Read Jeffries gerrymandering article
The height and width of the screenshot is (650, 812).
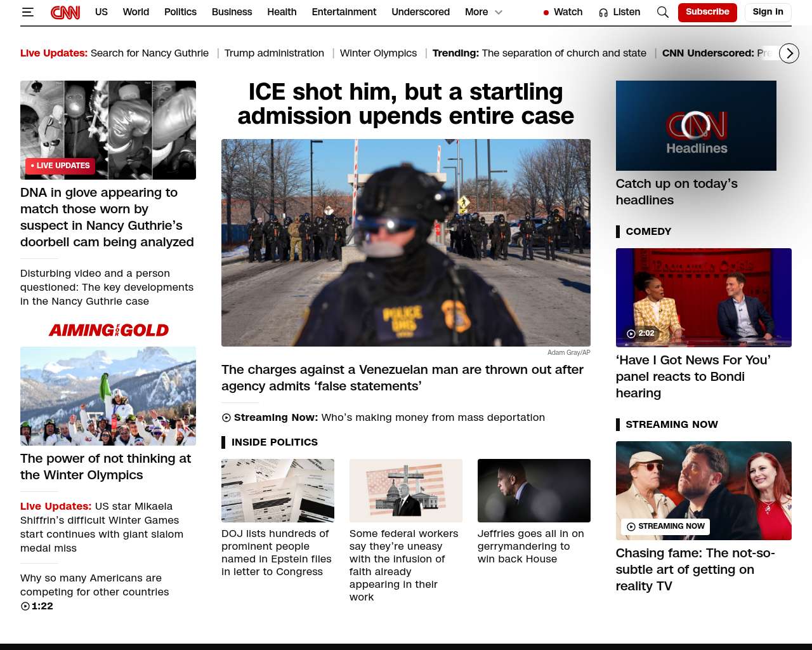tap(530, 546)
